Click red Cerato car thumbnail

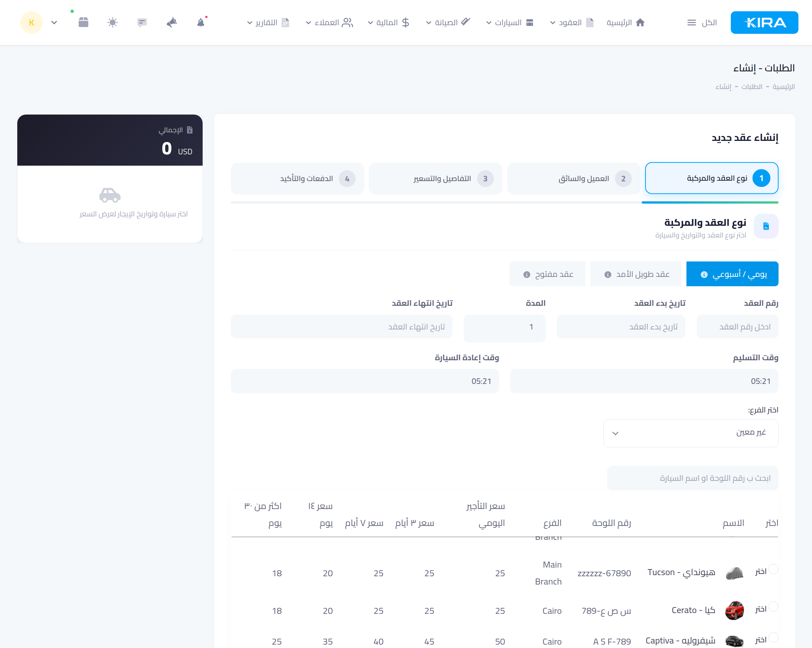[x=734, y=610]
